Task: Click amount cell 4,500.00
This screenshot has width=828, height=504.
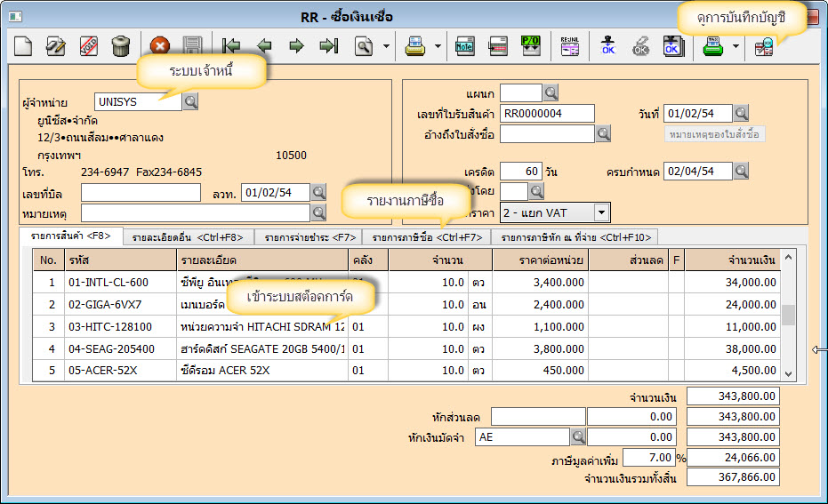Action: (733, 371)
